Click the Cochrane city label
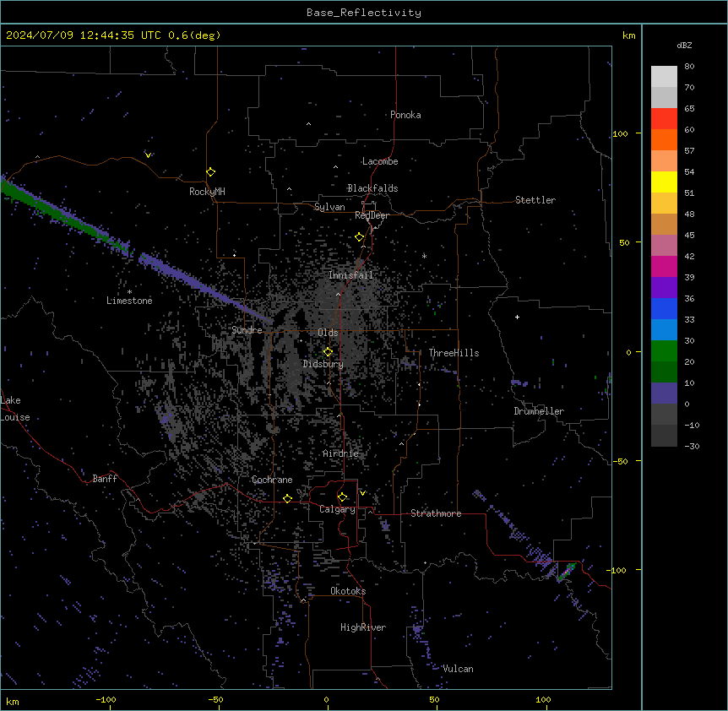The height and width of the screenshot is (711, 728). [272, 480]
